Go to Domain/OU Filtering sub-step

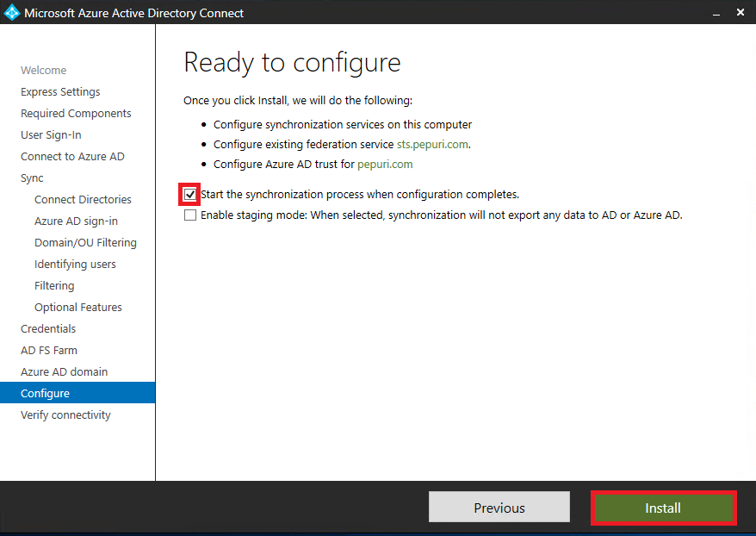point(85,243)
